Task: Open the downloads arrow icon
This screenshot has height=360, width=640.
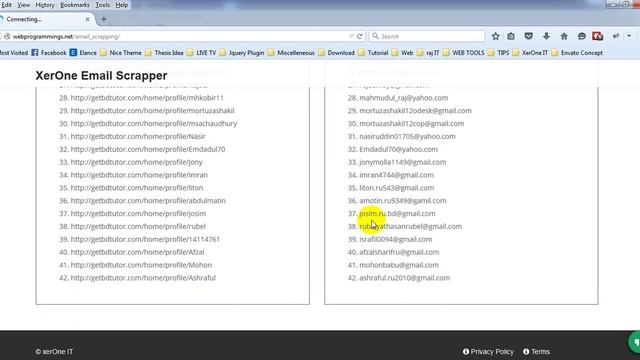Action: pos(546,36)
